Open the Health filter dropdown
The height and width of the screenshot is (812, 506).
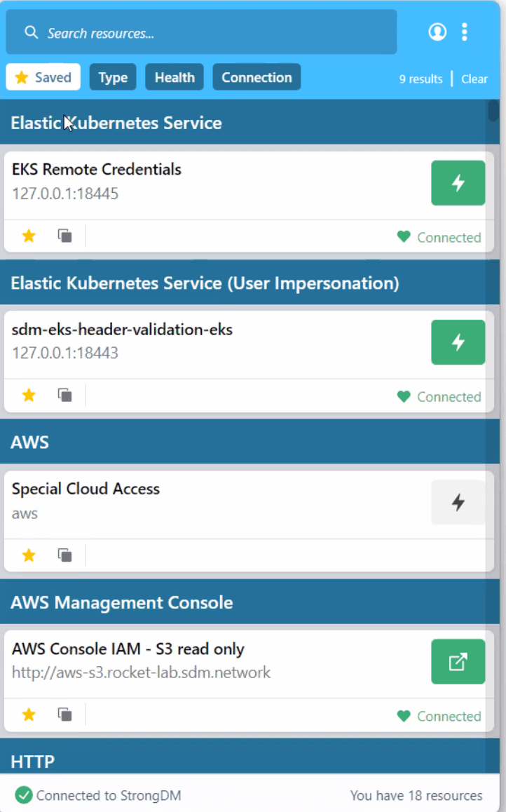175,77
